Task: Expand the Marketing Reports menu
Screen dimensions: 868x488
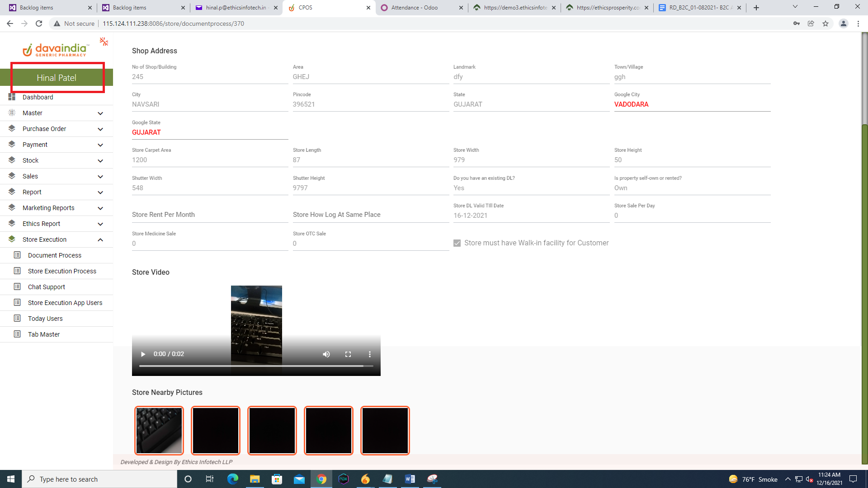Action: click(100, 208)
